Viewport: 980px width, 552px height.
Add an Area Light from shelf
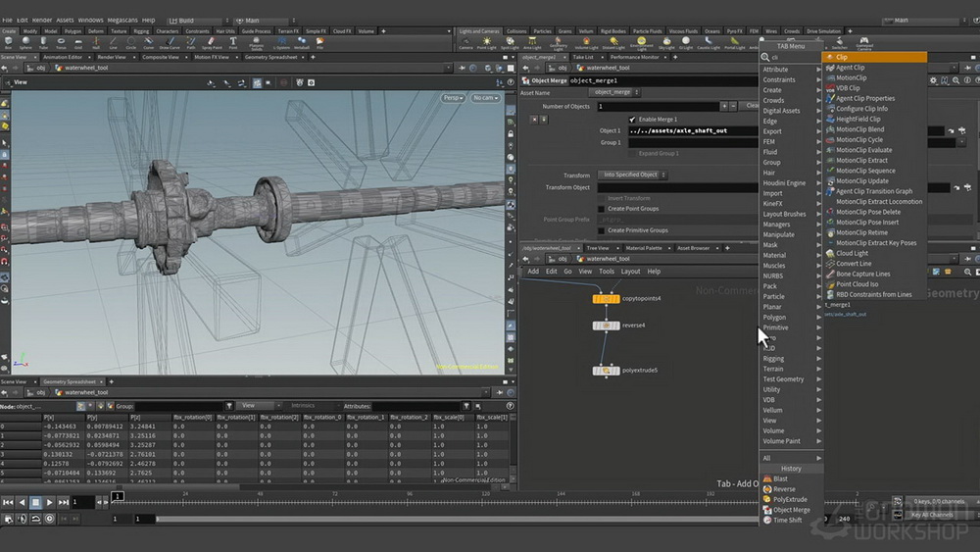coord(532,42)
